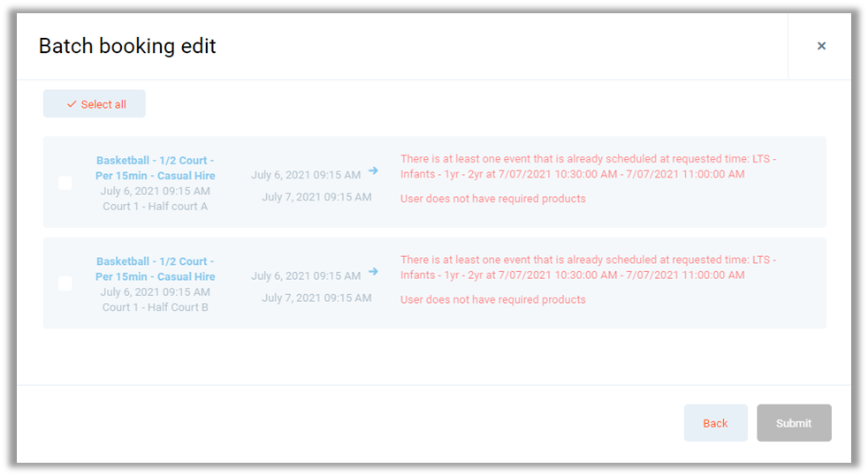Click the scheduling conflict error in first row
868x476 pixels.
(588, 167)
